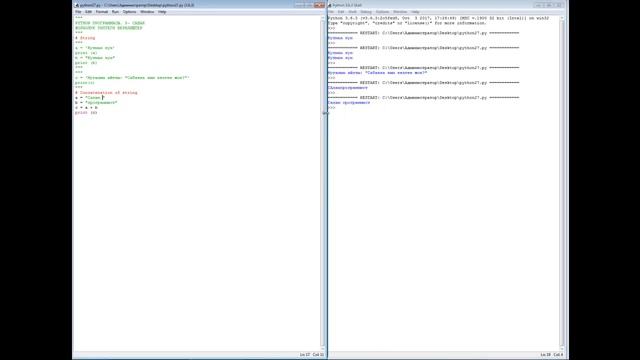Click the "Ln: 17" indicator in editor status bar

click(305, 355)
